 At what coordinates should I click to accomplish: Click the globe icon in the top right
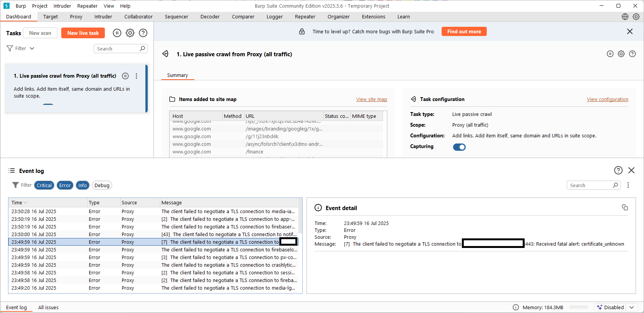tap(625, 16)
